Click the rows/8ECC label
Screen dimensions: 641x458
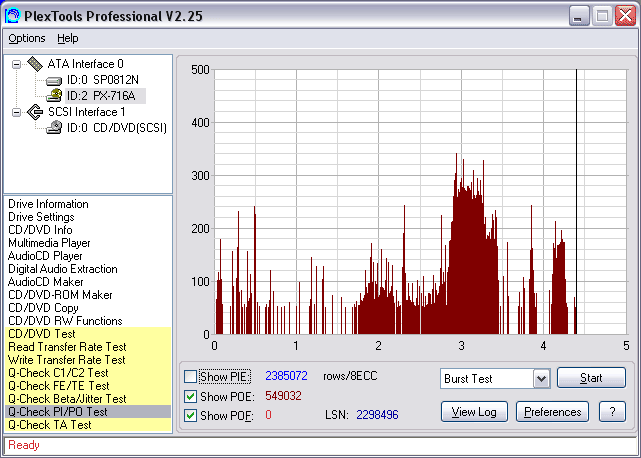(x=350, y=376)
